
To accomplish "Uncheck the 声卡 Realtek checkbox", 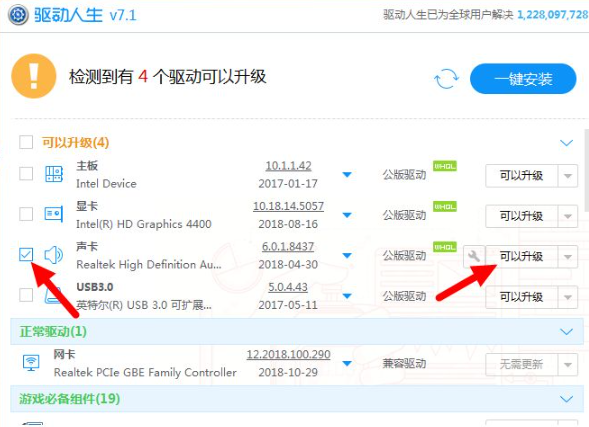I will pos(26,254).
